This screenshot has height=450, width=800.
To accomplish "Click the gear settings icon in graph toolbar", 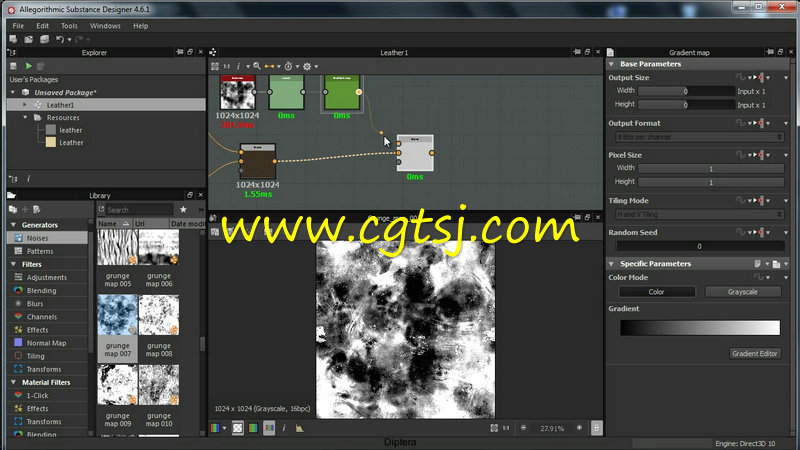I will pyautogui.click(x=307, y=66).
